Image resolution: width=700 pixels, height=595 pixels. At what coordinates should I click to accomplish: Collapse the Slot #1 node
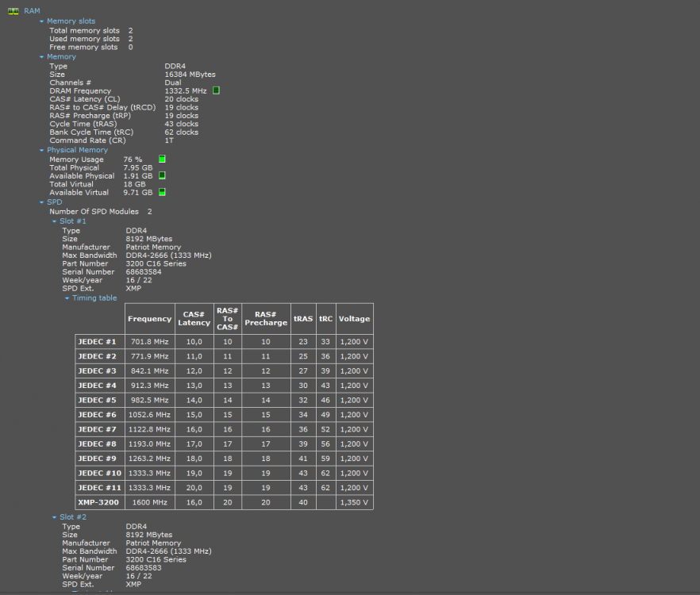(54, 221)
